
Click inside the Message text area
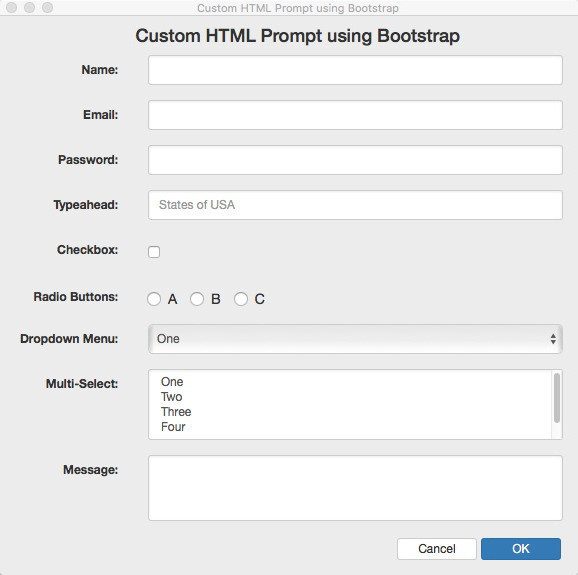(x=355, y=488)
